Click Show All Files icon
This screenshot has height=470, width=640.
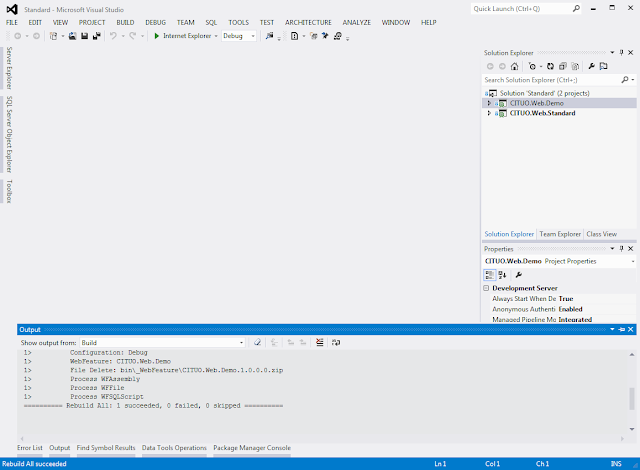[x=575, y=66]
